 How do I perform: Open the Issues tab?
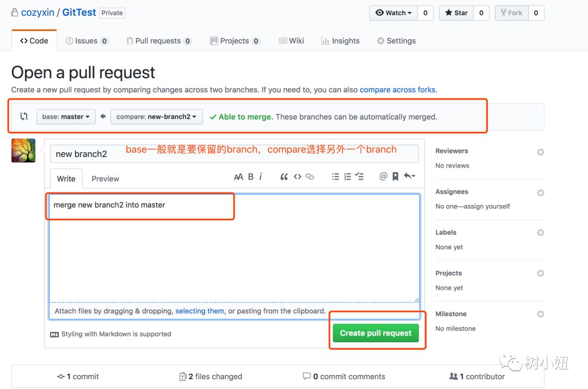[87, 41]
